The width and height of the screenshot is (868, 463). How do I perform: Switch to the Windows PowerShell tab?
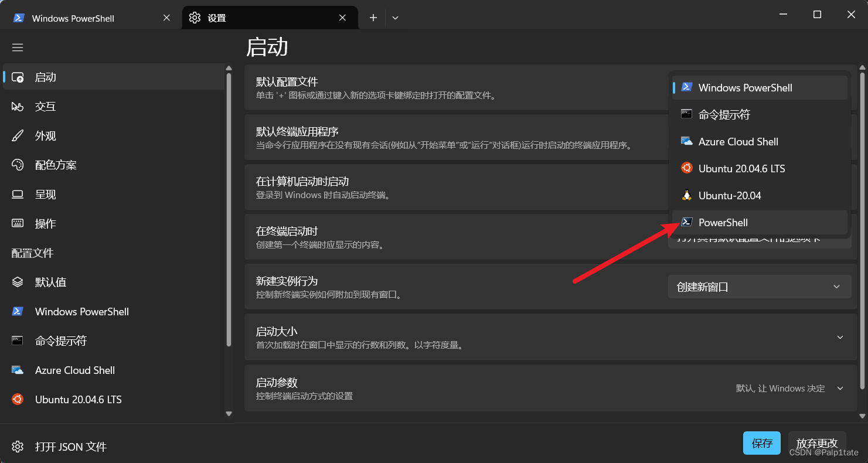93,18
